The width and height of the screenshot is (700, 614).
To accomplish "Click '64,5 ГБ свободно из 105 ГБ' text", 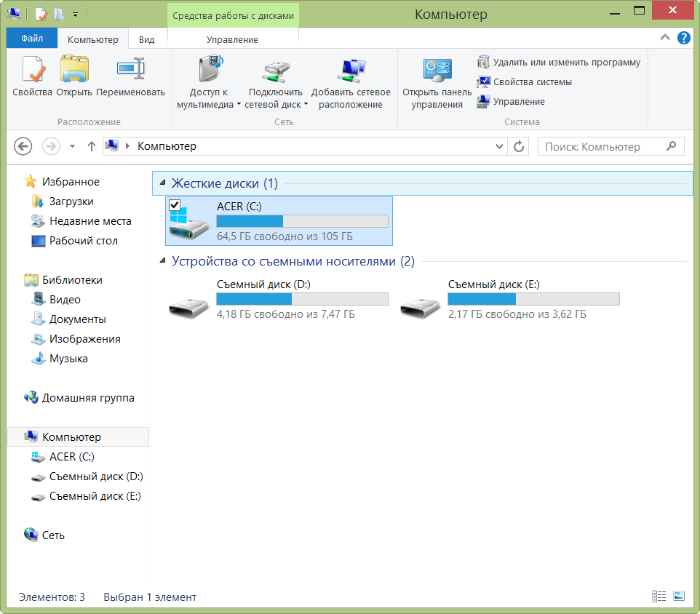I will click(x=285, y=236).
